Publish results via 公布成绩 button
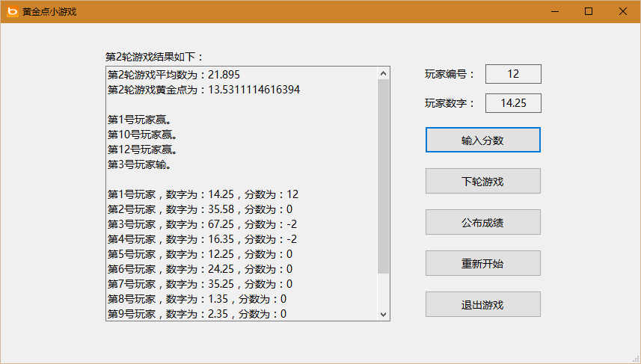Image resolution: width=641 pixels, height=364 pixels. tap(482, 222)
